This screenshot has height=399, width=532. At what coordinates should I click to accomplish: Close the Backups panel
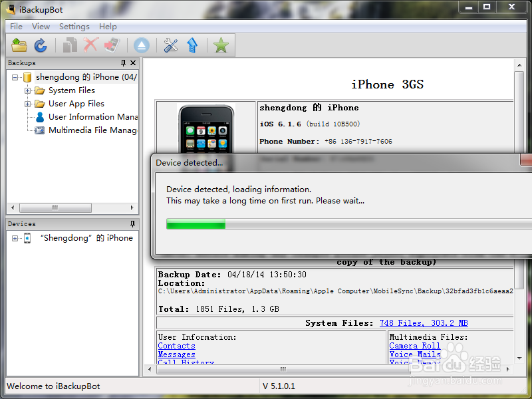[133, 63]
